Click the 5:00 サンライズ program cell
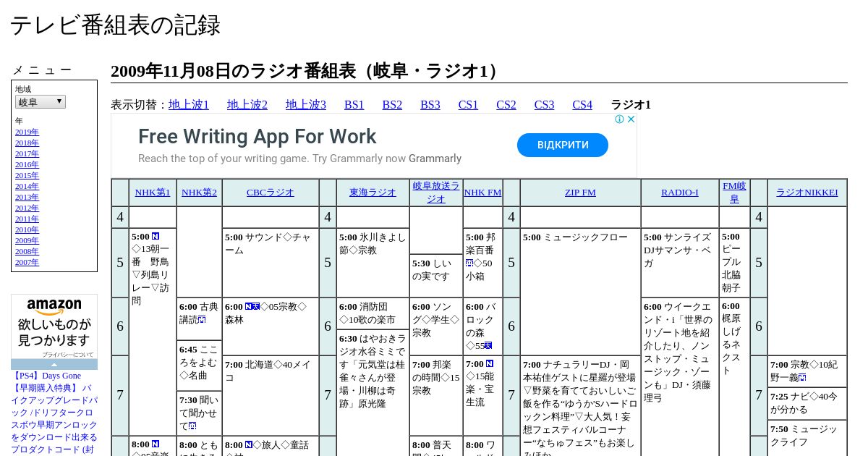The width and height of the screenshot is (868, 456). pos(680,263)
